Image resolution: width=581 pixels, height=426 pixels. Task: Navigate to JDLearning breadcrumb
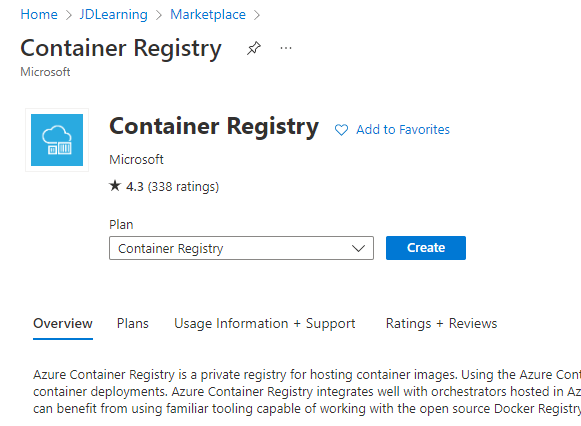[x=113, y=15]
